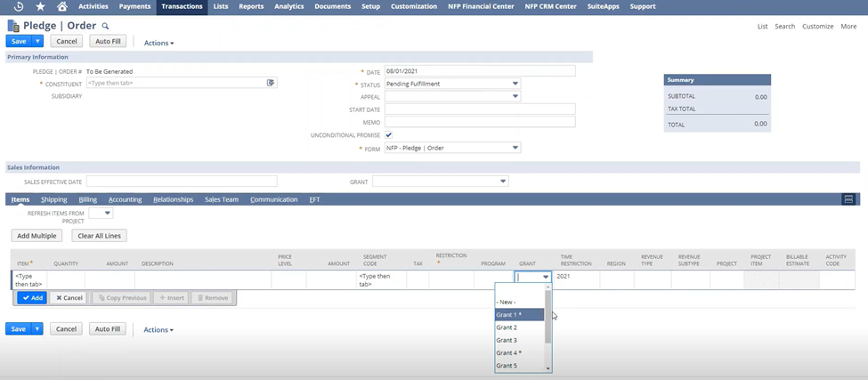Toggle the subtab layout icon
This screenshot has width=868, height=380.
point(848,199)
